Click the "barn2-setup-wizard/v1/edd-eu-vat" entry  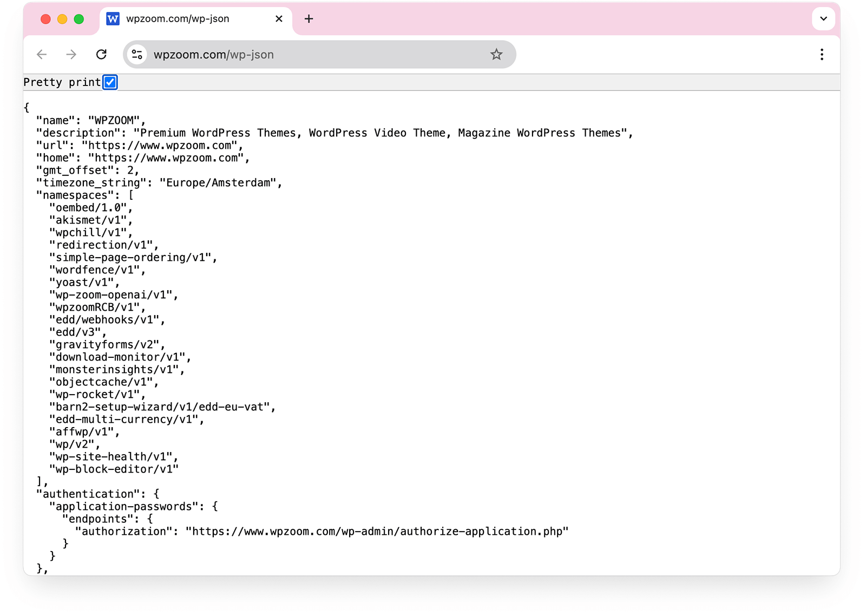pos(162,407)
